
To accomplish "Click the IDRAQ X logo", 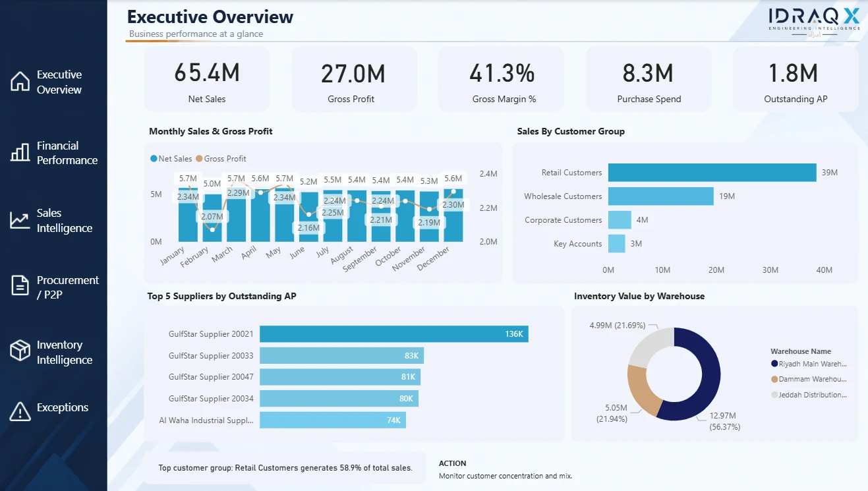I will pyautogui.click(x=814, y=22).
